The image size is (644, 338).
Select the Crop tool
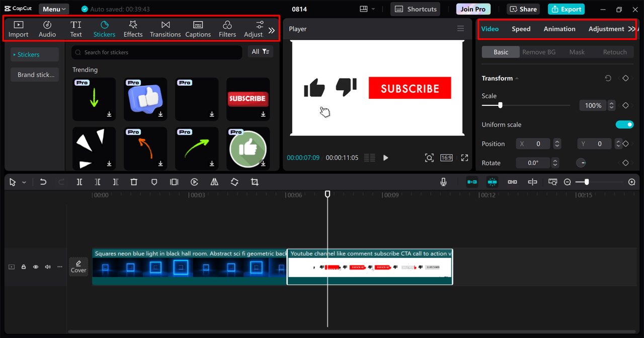(255, 182)
